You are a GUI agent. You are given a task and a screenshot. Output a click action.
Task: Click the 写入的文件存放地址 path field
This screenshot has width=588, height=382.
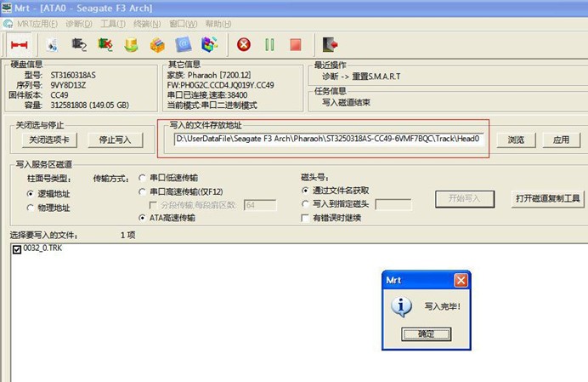click(328, 139)
